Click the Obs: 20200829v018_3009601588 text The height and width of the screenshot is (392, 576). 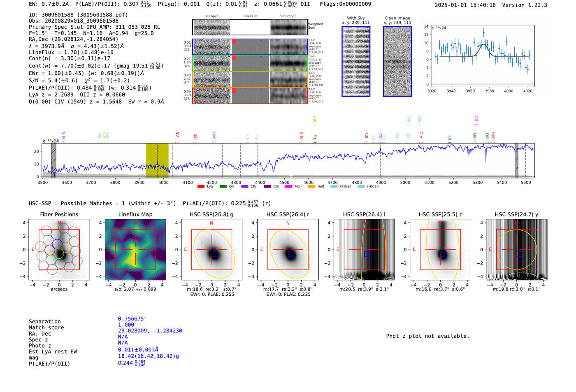pyautogui.click(x=74, y=21)
